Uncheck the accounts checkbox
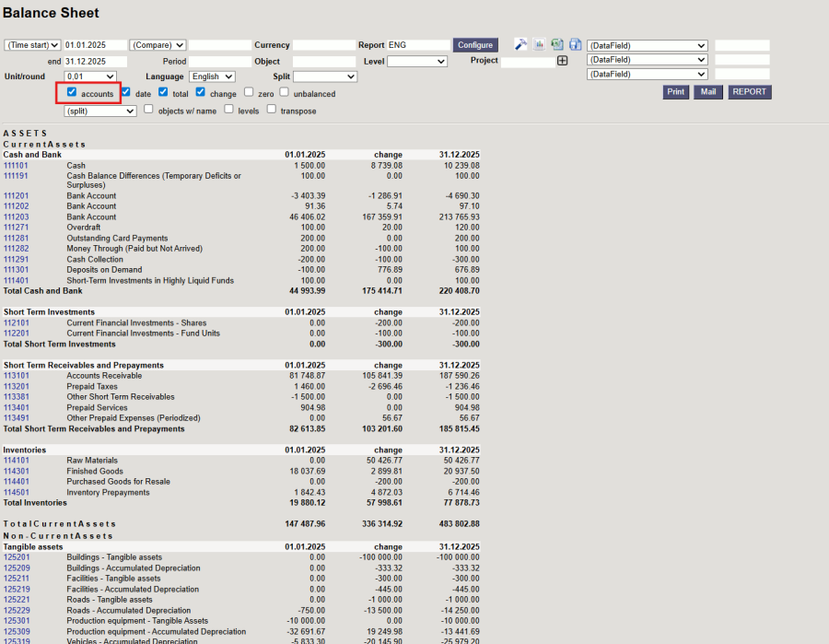 point(73,92)
